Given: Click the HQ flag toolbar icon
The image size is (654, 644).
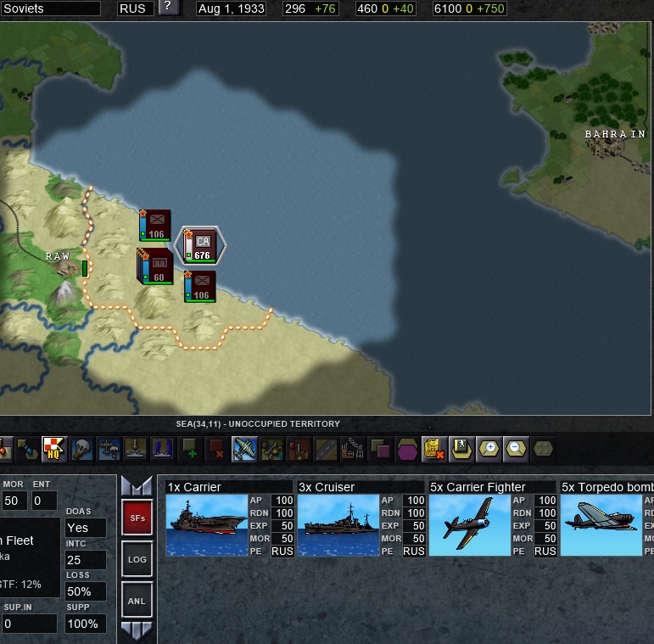Looking at the screenshot, I should coord(54,449).
